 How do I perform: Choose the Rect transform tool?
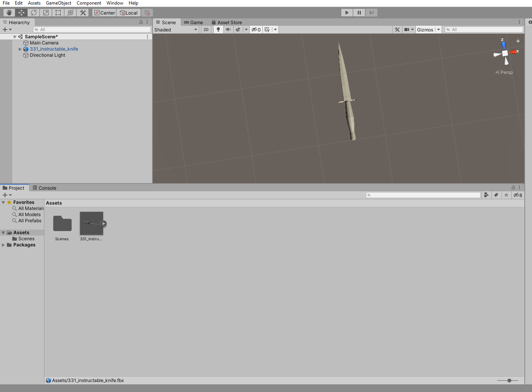tap(58, 12)
